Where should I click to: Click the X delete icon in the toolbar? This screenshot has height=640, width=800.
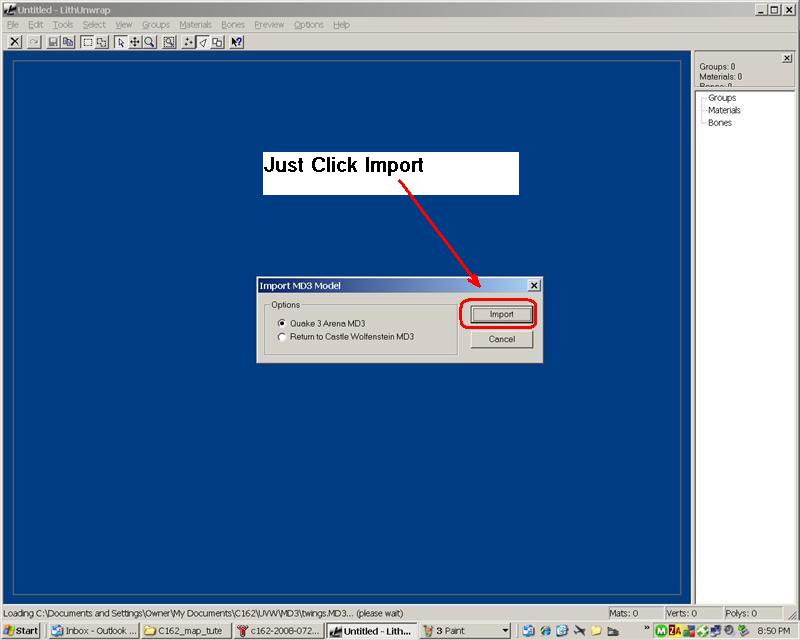pyautogui.click(x=15, y=42)
